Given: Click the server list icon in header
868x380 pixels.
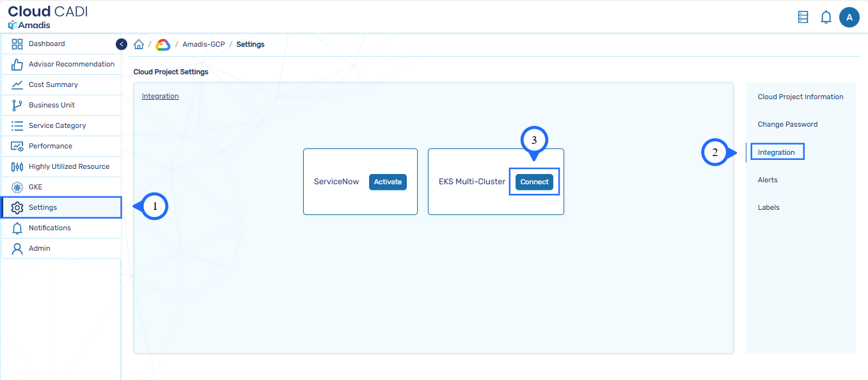Looking at the screenshot, I should pyautogui.click(x=803, y=17).
